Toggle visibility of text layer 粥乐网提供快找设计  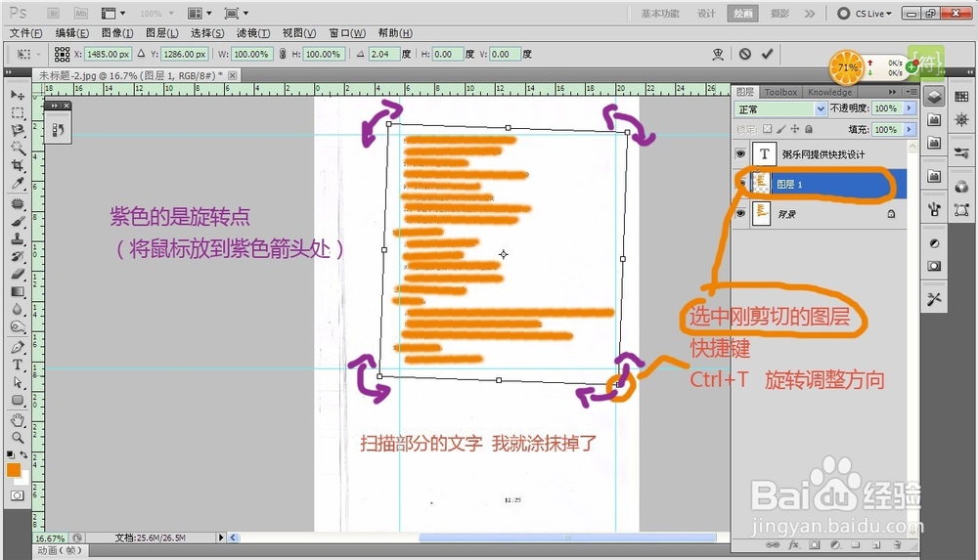740,154
